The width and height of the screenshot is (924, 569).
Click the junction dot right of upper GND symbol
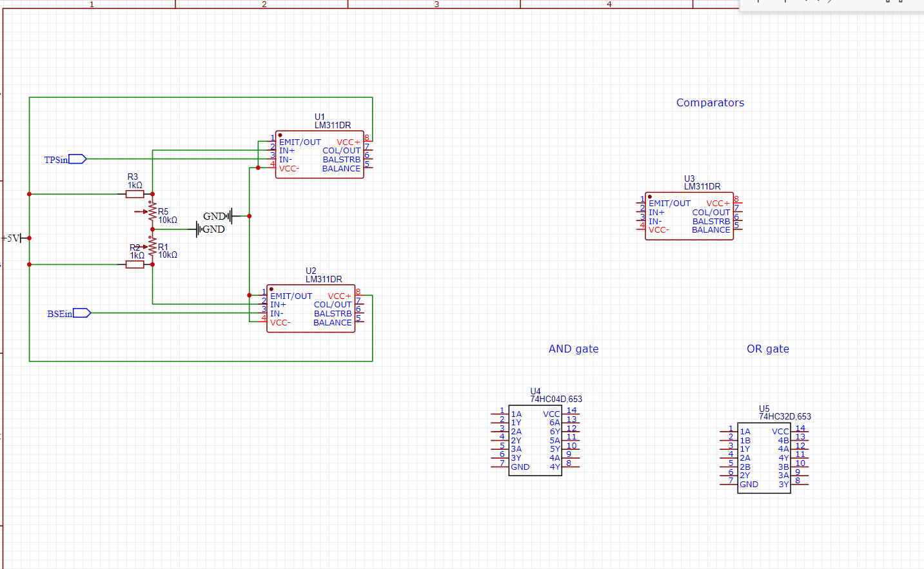point(250,216)
